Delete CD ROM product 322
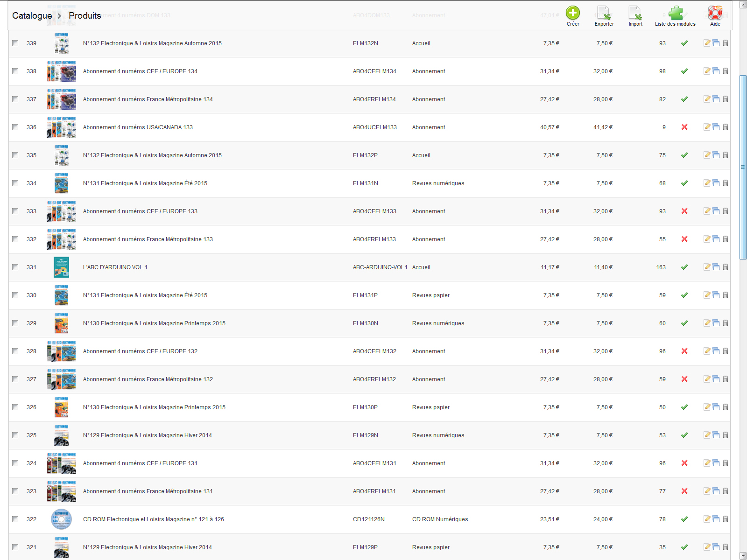The image size is (747, 560). coord(725,519)
